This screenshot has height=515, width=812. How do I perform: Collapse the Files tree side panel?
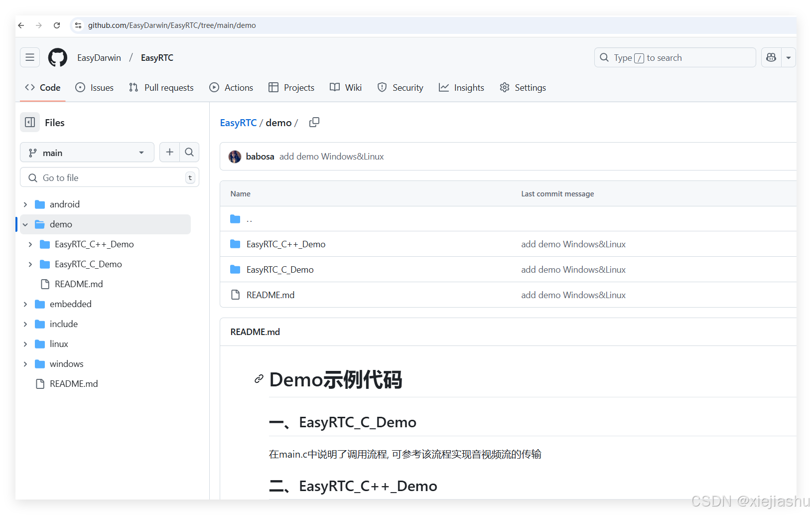tap(30, 122)
